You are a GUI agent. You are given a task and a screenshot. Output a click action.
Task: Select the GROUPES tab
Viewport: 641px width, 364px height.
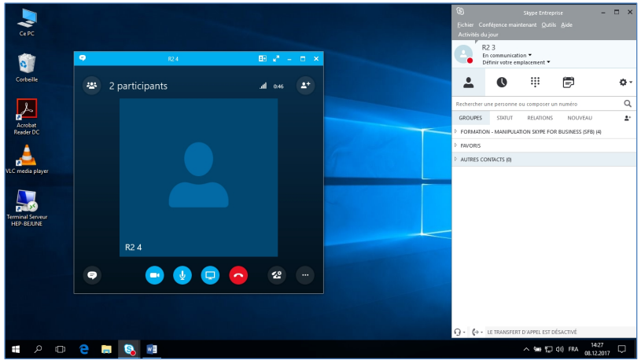pyautogui.click(x=470, y=118)
